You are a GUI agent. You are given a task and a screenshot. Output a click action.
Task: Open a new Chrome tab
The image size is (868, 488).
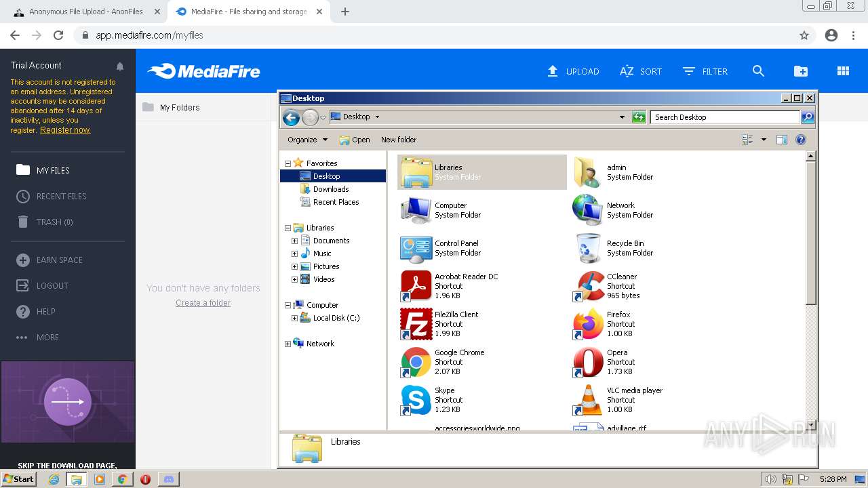pos(345,12)
